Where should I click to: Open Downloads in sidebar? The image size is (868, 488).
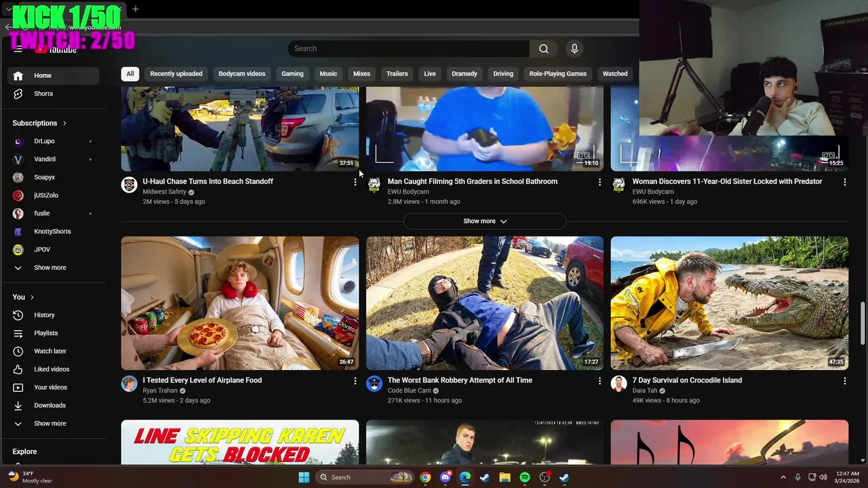click(53, 405)
